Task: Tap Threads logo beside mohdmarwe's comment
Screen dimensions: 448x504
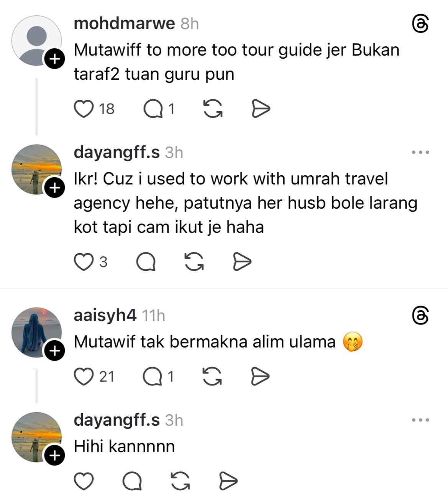Action: pos(420,24)
